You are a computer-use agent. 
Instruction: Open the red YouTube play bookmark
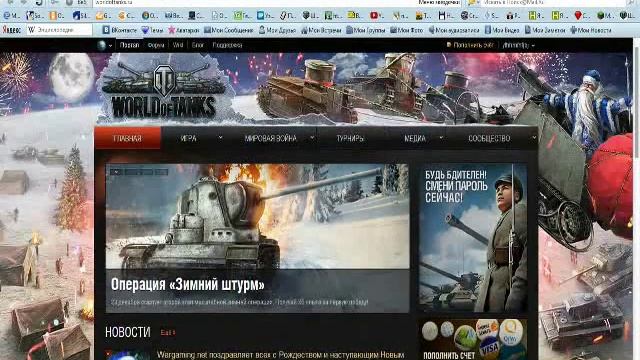[376, 16]
